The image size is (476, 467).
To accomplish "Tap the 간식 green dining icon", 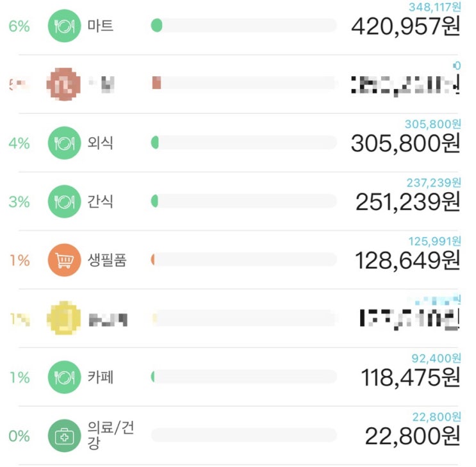I will coord(64,201).
